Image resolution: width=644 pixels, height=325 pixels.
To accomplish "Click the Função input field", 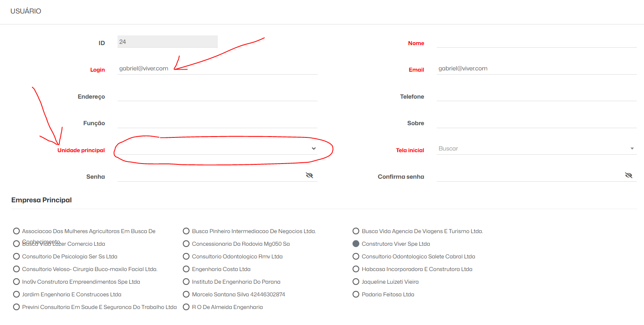I will coord(217,122).
